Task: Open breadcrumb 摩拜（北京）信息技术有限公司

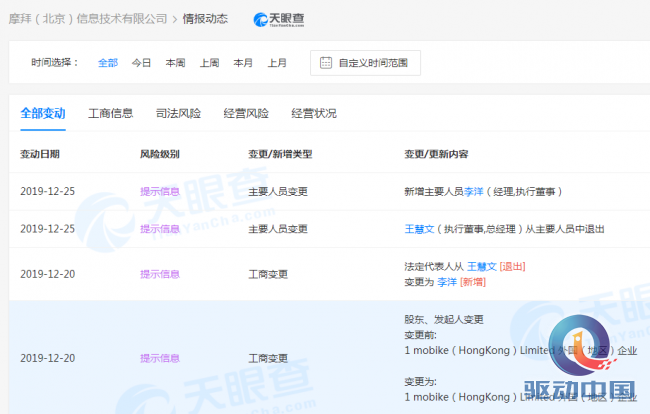Action: pos(88,19)
